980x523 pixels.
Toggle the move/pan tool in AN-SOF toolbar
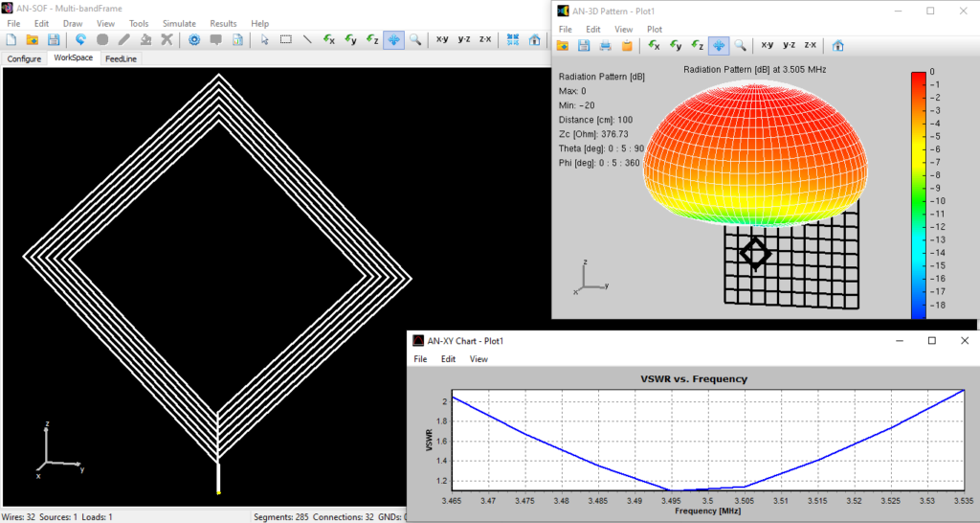pyautogui.click(x=393, y=39)
